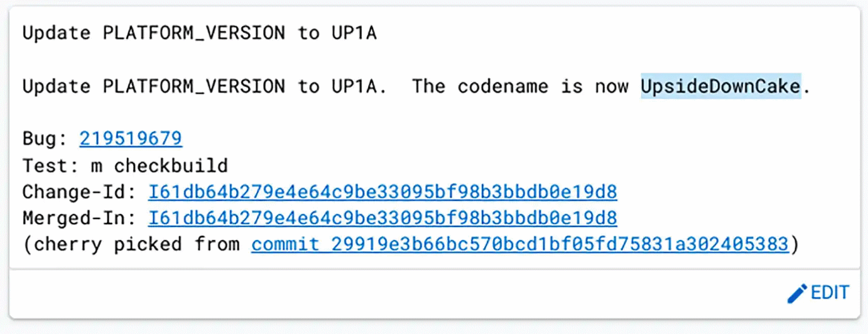
Task: Click the 'Bug:' label text
Action: [x=45, y=138]
